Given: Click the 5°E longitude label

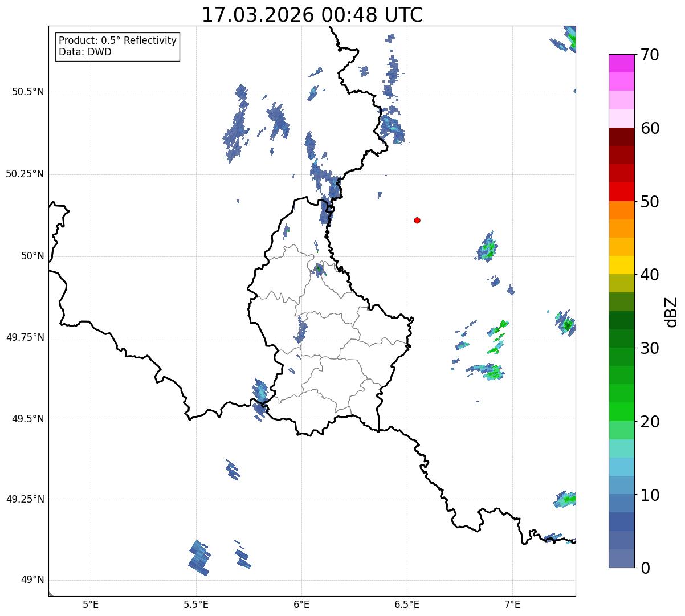Looking at the screenshot, I should [91, 604].
